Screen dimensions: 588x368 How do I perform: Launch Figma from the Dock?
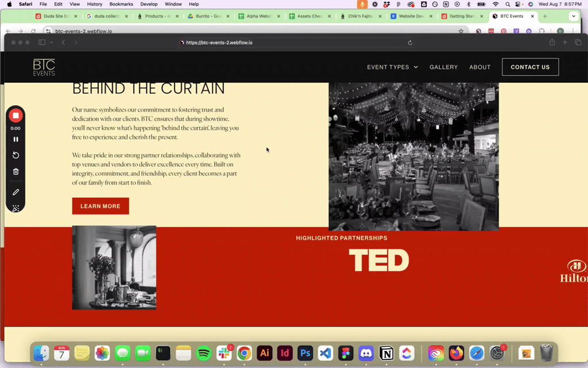(345, 353)
